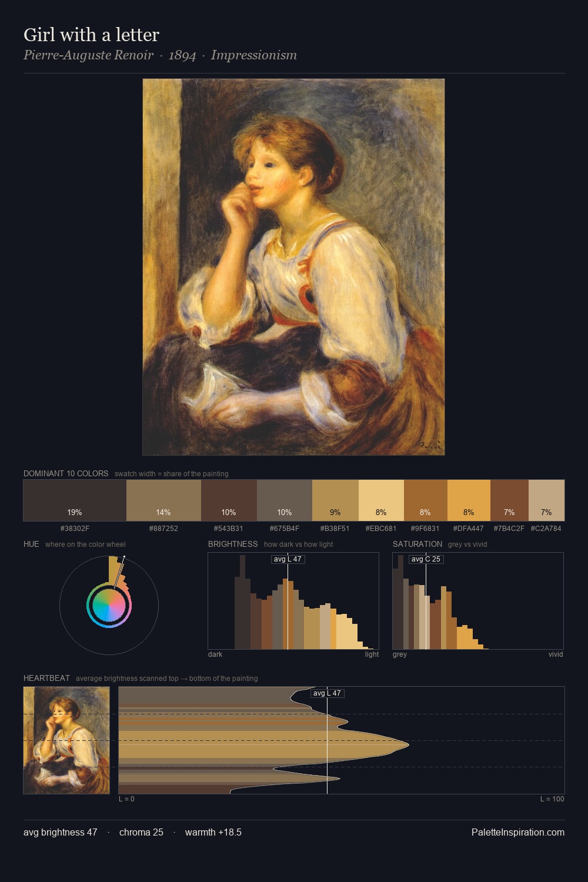Click the title Girl with a letter
This screenshot has height=882, width=588.
click(x=91, y=35)
